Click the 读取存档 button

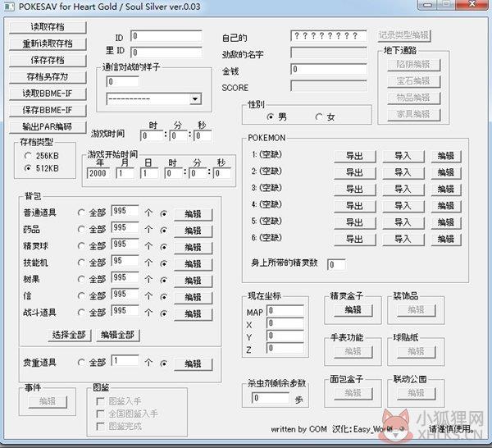click(x=48, y=27)
